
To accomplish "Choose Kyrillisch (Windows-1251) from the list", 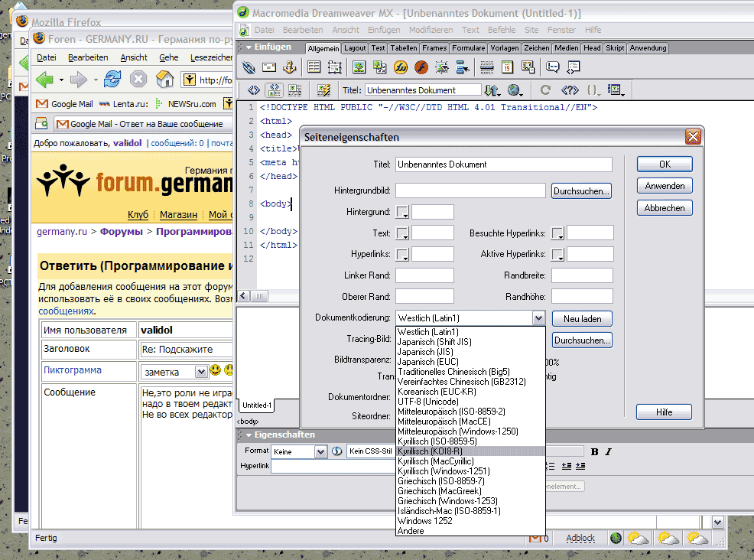I will point(444,471).
